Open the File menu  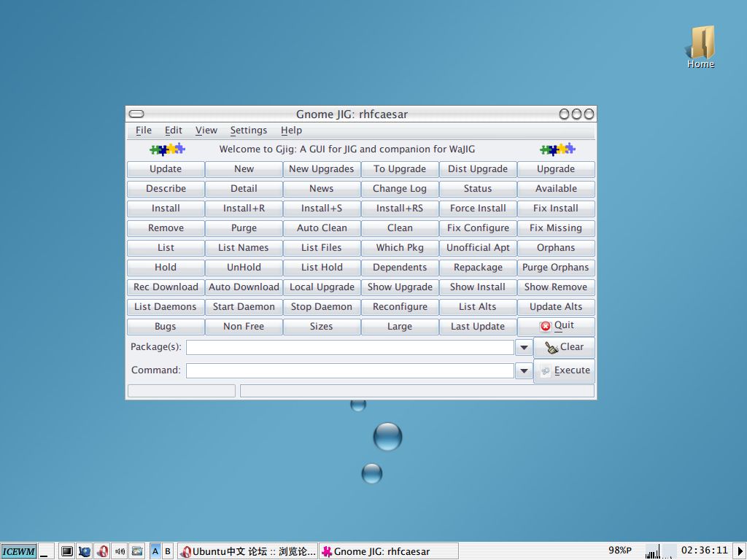pos(144,131)
